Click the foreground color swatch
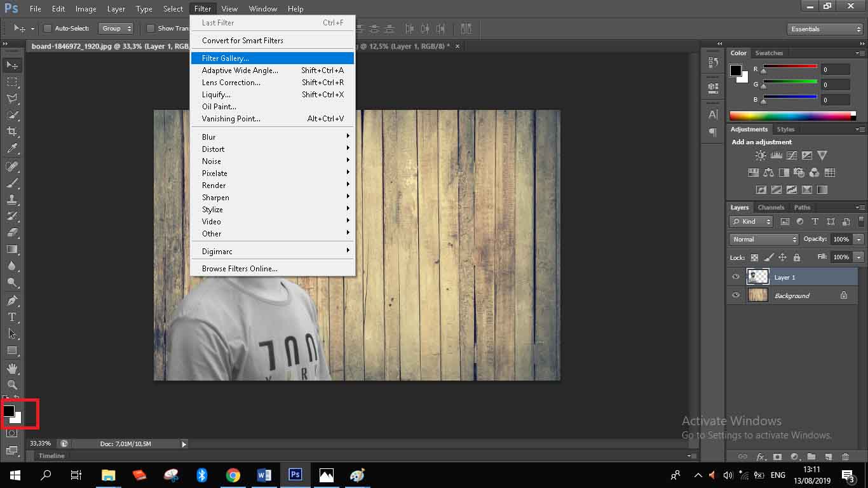Image resolution: width=868 pixels, height=488 pixels. 9,411
